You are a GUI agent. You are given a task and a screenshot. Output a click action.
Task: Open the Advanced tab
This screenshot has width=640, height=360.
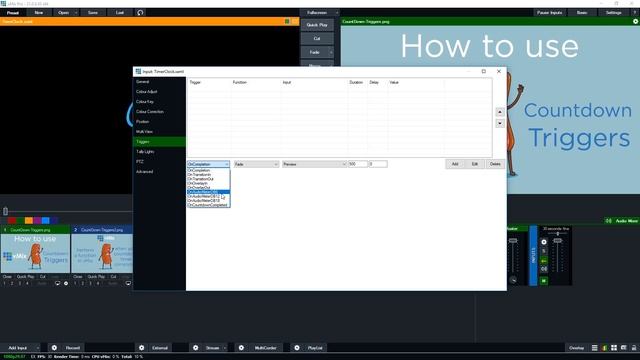click(159, 171)
